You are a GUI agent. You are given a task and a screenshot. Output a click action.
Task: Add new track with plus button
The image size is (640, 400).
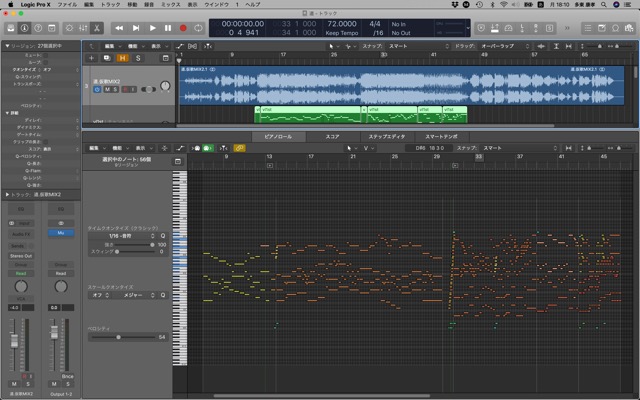pyautogui.click(x=91, y=58)
